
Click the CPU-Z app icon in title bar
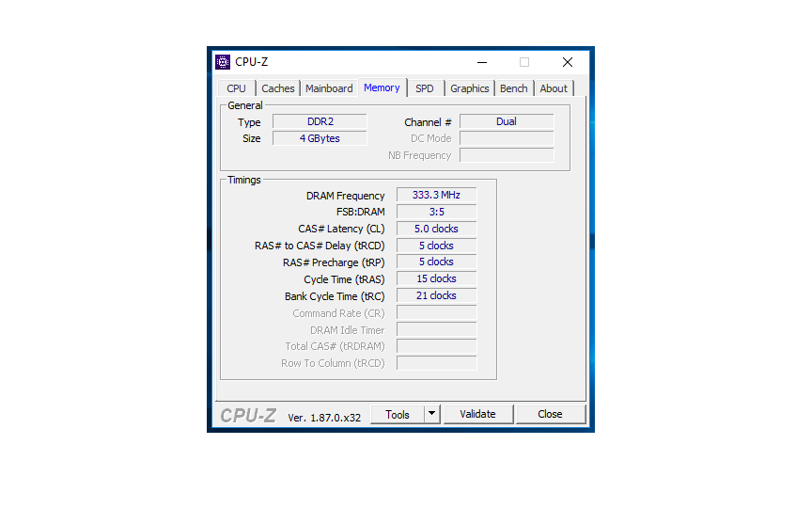tap(223, 62)
